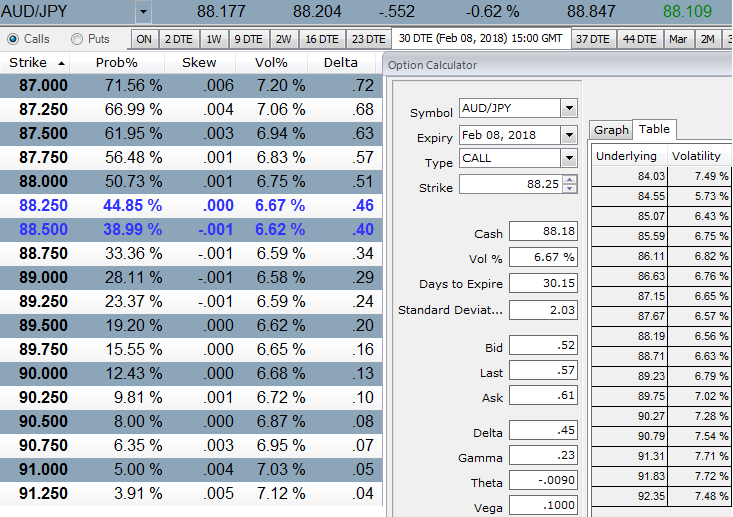The width and height of the screenshot is (733, 517).
Task: Select the 89.500 strike row
Action: tap(191, 325)
